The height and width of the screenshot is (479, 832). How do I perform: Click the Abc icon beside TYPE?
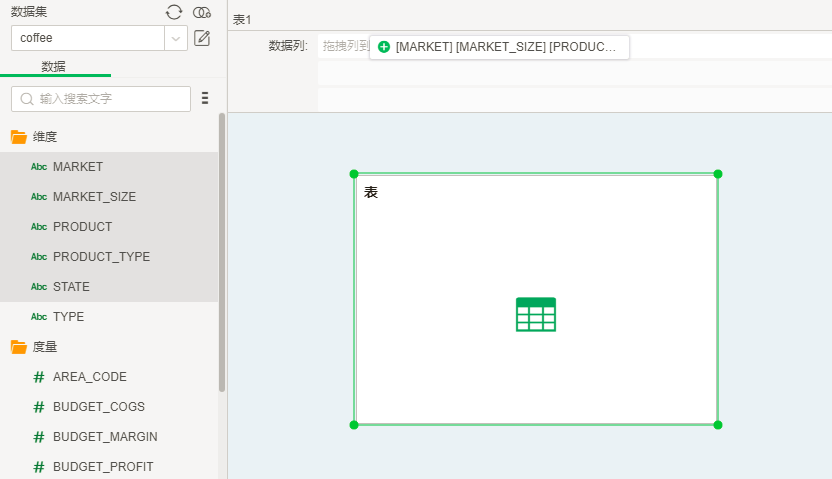click(x=39, y=317)
